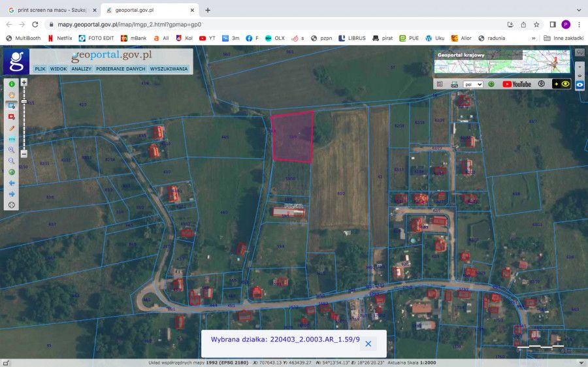Screen dimensions: 588x367
Task: Open the 'pol' language dropdown
Action: [x=473, y=84]
